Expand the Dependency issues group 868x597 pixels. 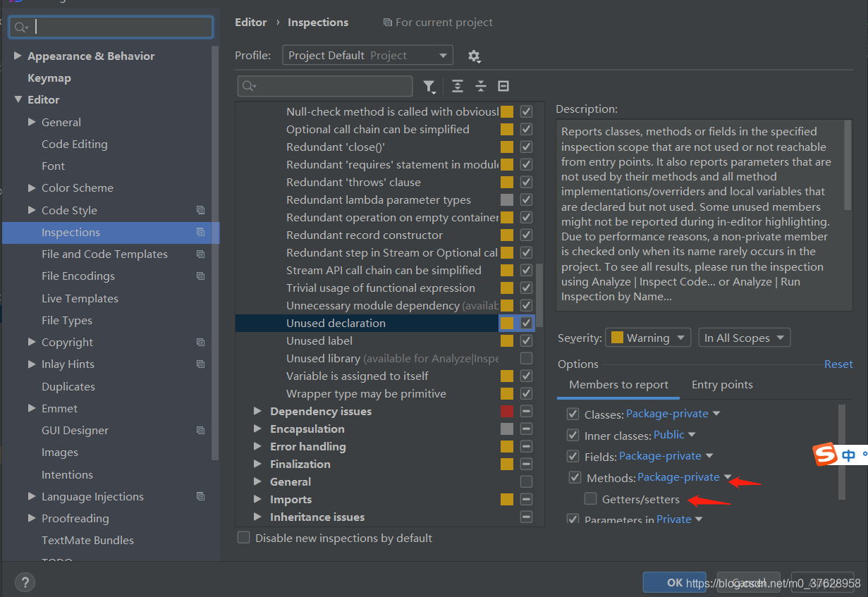coord(257,411)
